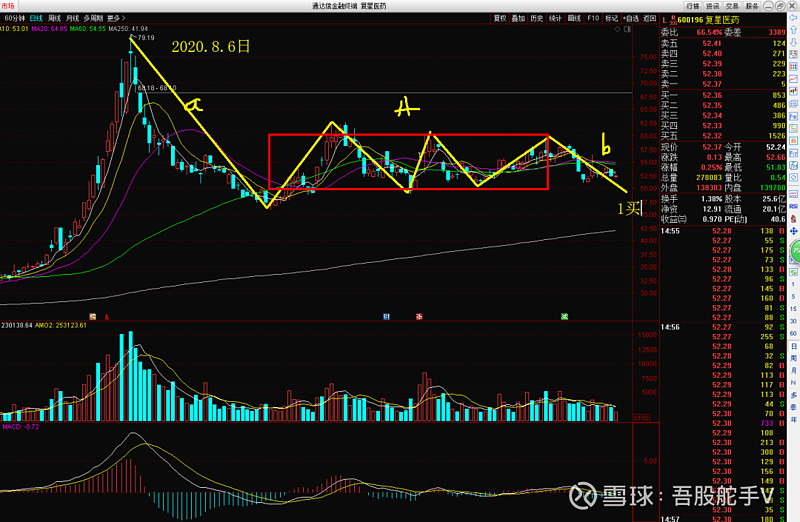Activate the 画线 drawing tool button

pos(574,18)
